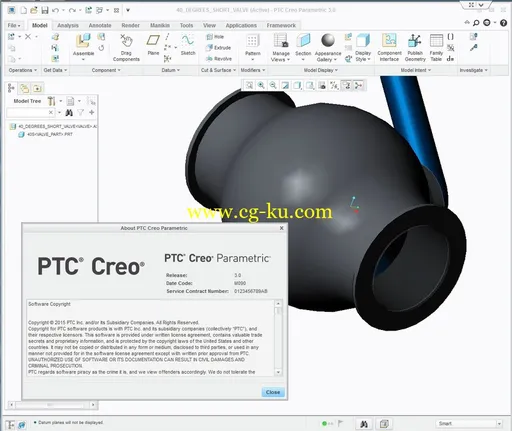Close About dialog with the X button
This screenshot has height=431, width=512.
tap(281, 228)
